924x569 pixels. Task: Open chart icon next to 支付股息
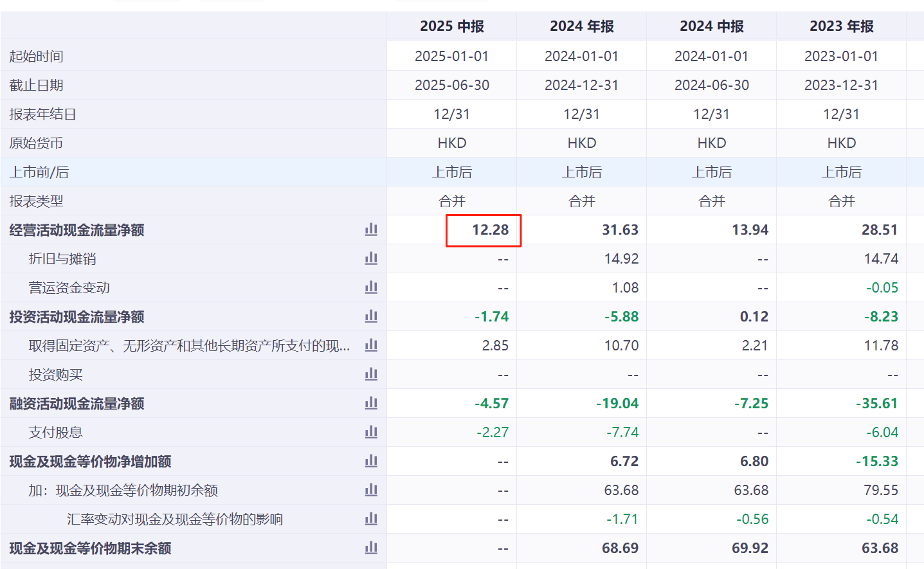(371, 432)
